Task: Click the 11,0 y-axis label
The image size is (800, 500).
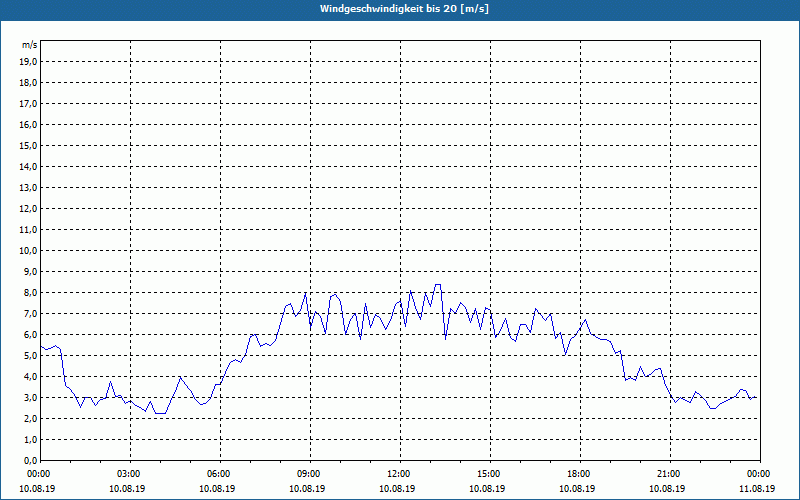Action: pos(28,230)
